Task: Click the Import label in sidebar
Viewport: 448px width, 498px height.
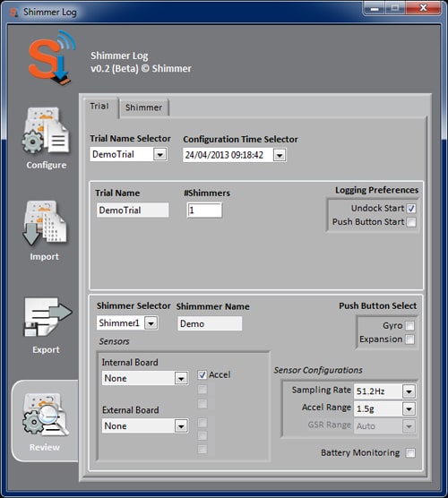Action: pyautogui.click(x=45, y=256)
